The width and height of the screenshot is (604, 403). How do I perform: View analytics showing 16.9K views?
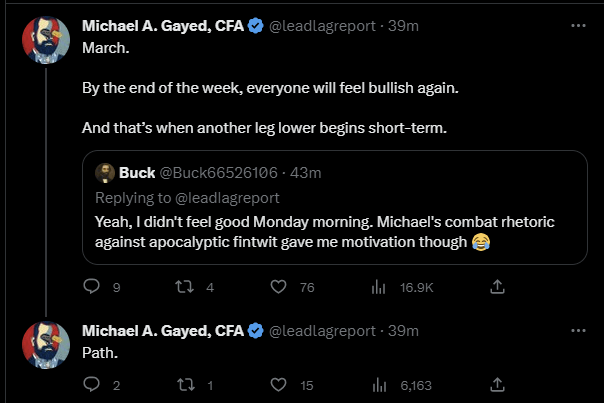(x=379, y=287)
